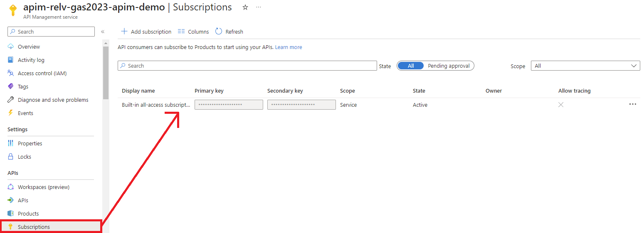Click the Locks padlock icon
Image resolution: width=644 pixels, height=233 pixels.
coord(11,157)
